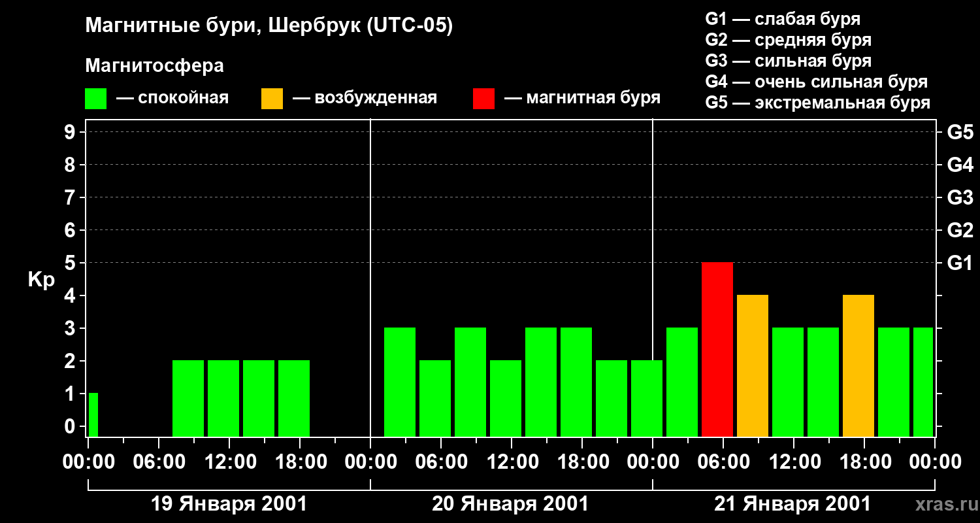
Task: Click the green 'спокойная' legend swatch
Action: [x=96, y=99]
